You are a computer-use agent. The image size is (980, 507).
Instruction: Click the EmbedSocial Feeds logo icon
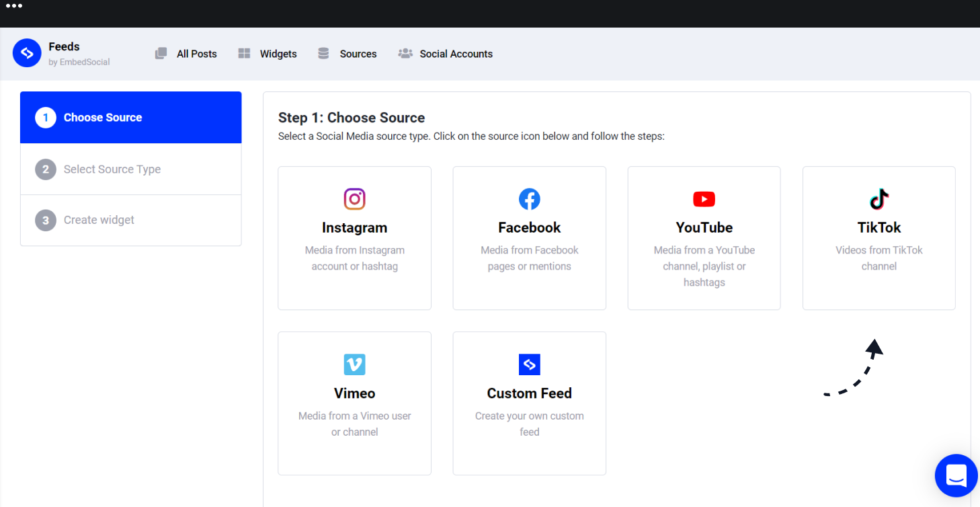(x=27, y=53)
